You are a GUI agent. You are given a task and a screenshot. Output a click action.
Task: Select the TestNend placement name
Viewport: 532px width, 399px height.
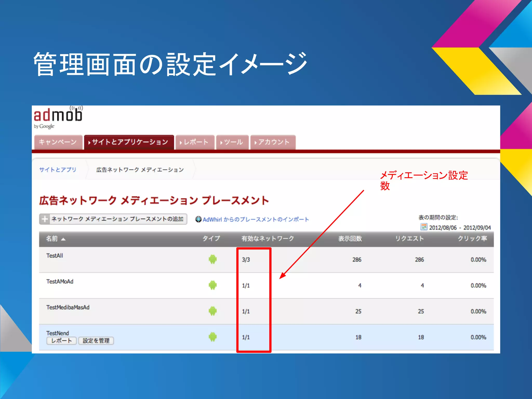58,333
